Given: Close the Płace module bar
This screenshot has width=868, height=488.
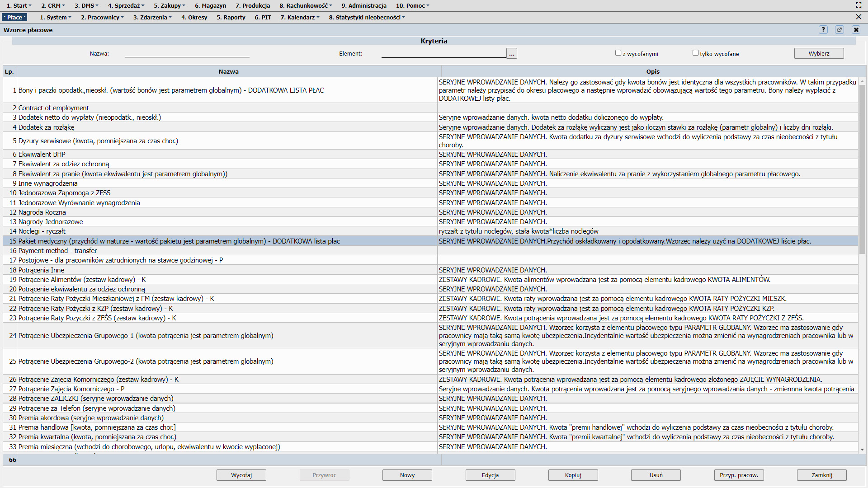Looking at the screenshot, I should point(859,17).
